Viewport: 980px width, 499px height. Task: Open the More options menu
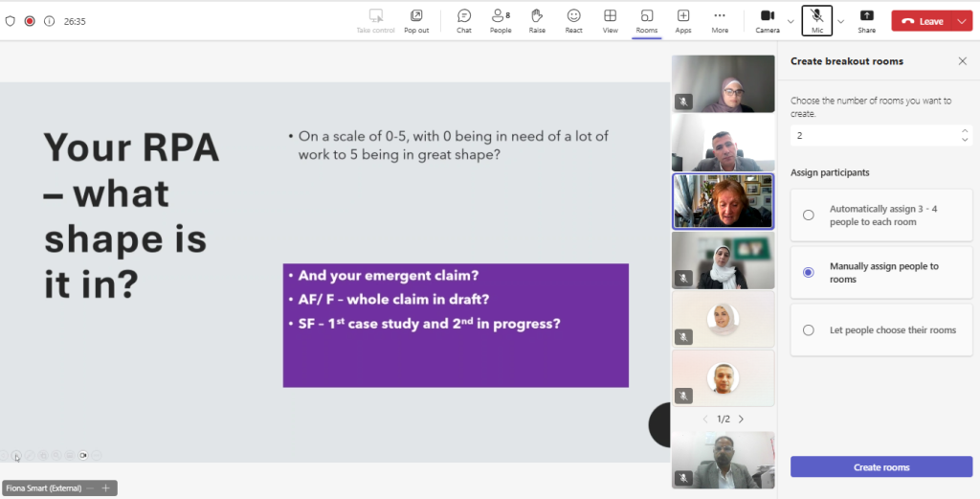(720, 20)
